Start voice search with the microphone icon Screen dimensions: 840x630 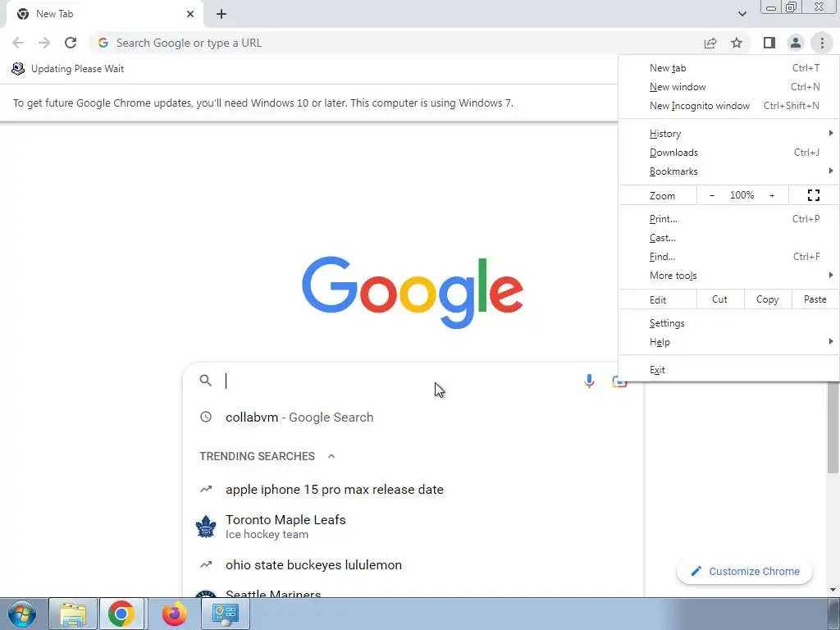[x=589, y=381]
